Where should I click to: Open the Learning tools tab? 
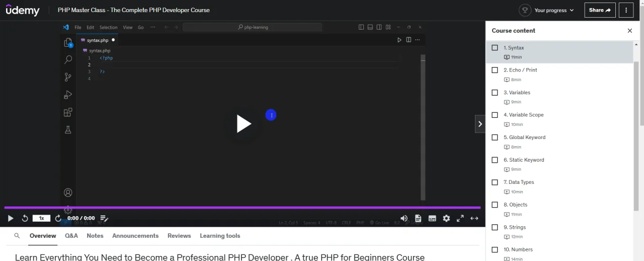(x=220, y=236)
